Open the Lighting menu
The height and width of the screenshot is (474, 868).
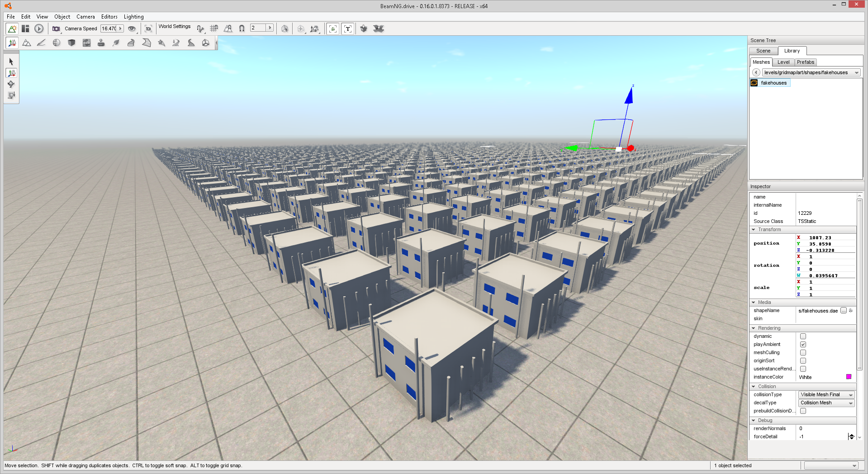[134, 17]
